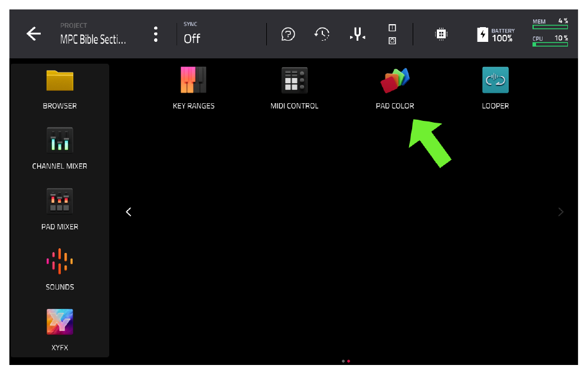The height and width of the screenshot is (375, 588).
Task: Tap the MEM usage meter
Action: 550,24
